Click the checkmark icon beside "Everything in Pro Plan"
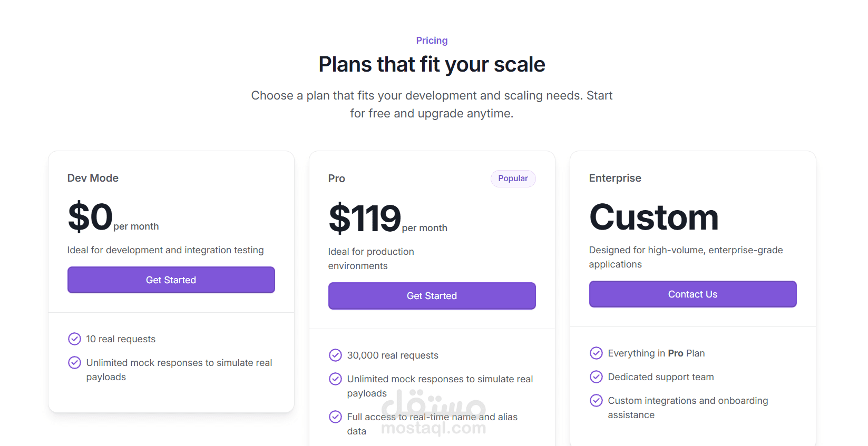Screen dimensions: 868x446 pyautogui.click(x=596, y=353)
